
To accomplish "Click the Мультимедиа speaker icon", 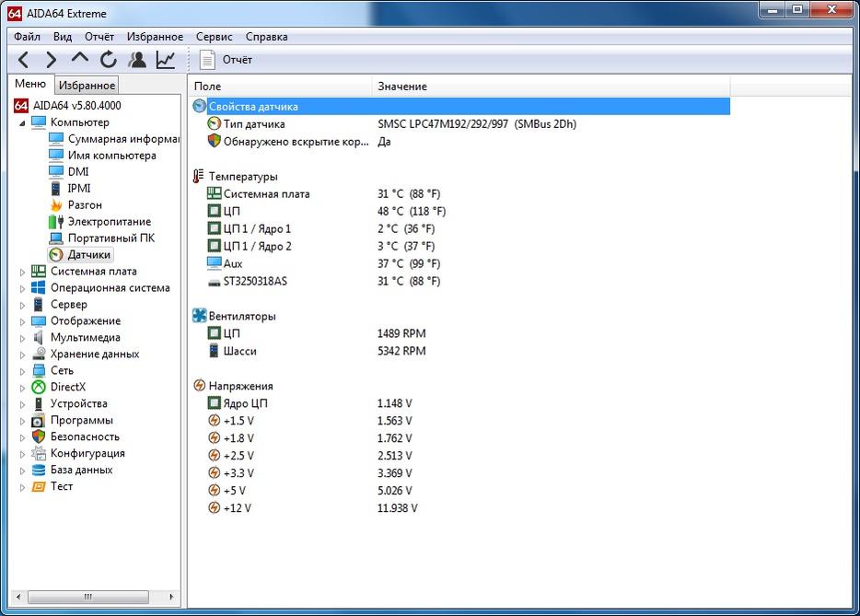I will pos(39,337).
